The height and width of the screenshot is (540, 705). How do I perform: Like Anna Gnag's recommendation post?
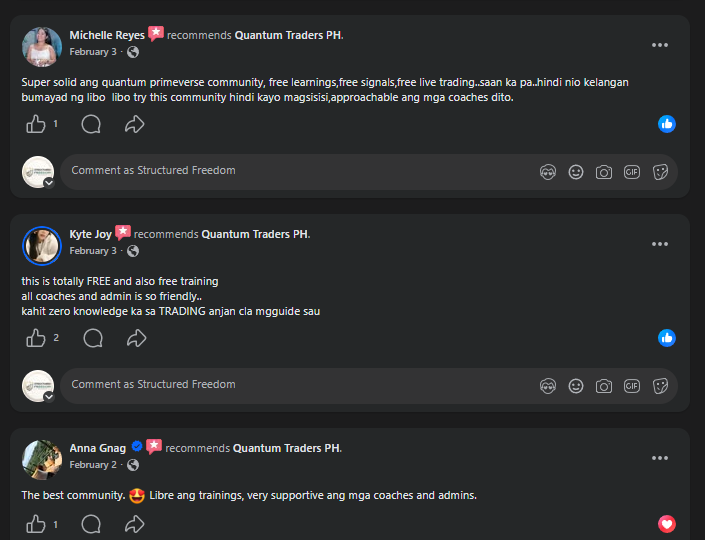click(x=36, y=524)
